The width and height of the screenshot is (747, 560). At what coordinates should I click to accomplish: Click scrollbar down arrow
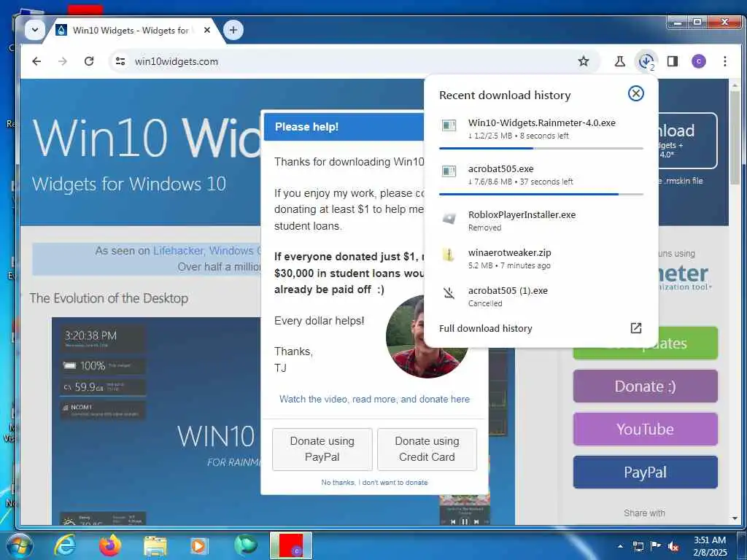click(735, 518)
